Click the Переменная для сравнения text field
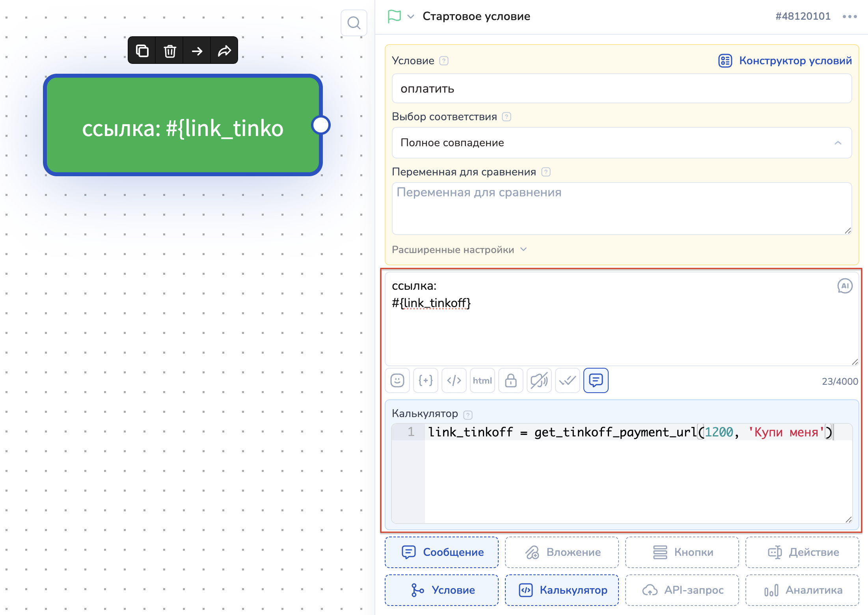 coord(622,208)
